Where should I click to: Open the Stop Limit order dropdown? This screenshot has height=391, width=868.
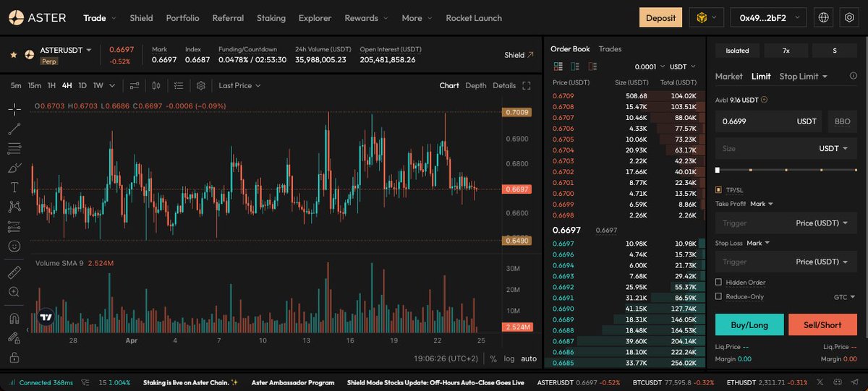tap(803, 76)
